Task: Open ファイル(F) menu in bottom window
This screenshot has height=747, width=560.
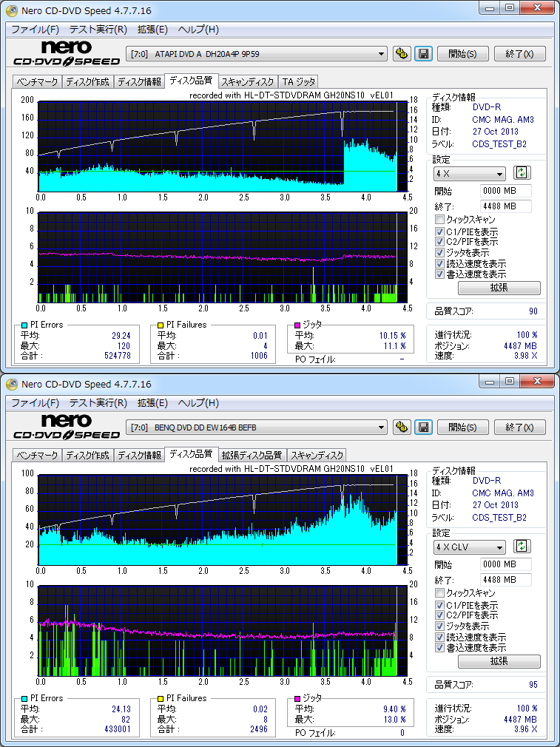Action: click(x=35, y=403)
